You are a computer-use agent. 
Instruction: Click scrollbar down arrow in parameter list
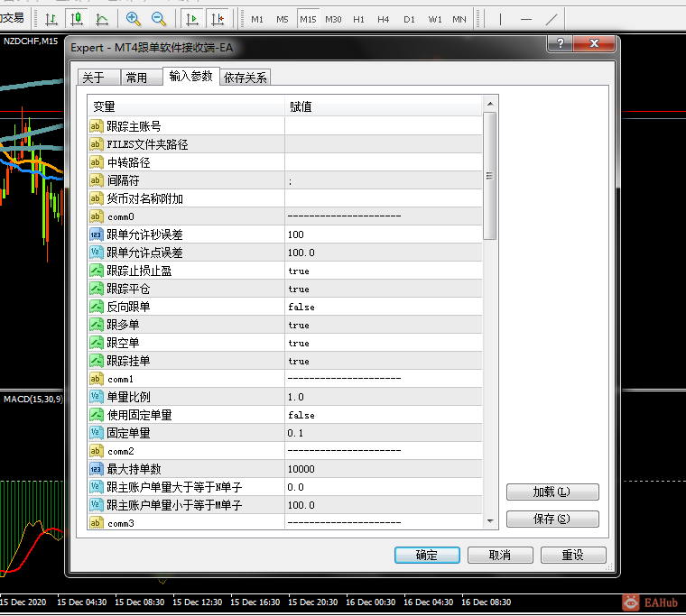490,521
